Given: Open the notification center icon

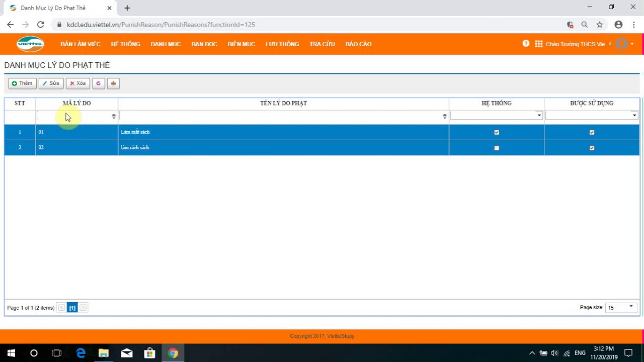Looking at the screenshot, I should (x=628, y=353).
